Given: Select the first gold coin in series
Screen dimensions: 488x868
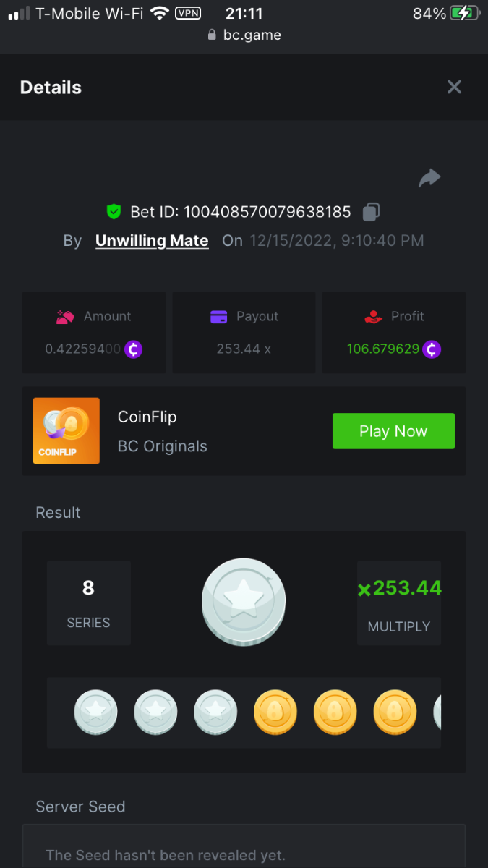Looking at the screenshot, I should pos(275,712).
